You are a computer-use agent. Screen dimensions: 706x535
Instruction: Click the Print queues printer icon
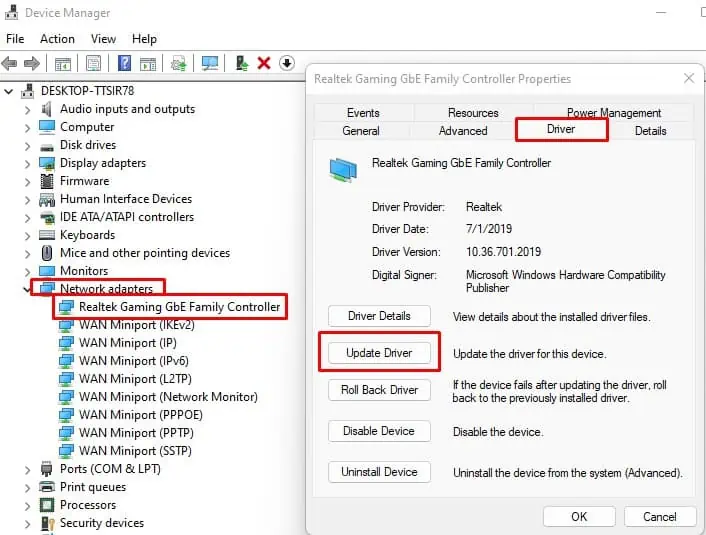pyautogui.click(x=47, y=487)
